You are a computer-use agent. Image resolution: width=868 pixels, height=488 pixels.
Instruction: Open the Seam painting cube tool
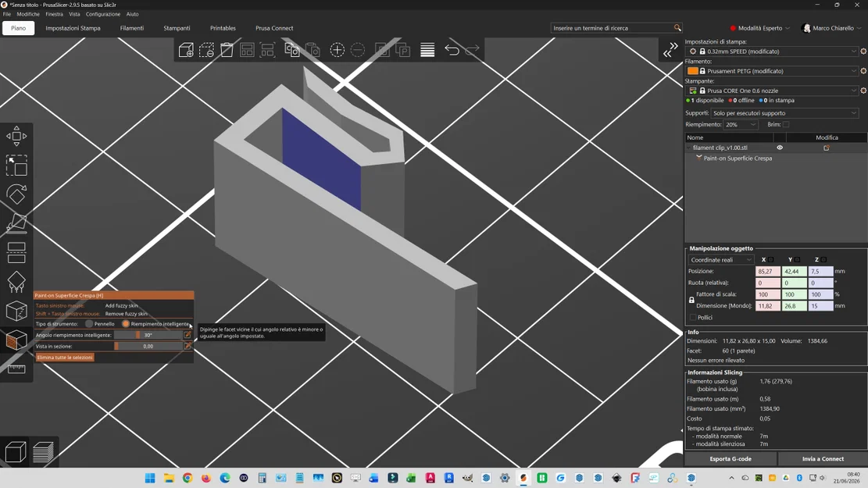click(16, 311)
